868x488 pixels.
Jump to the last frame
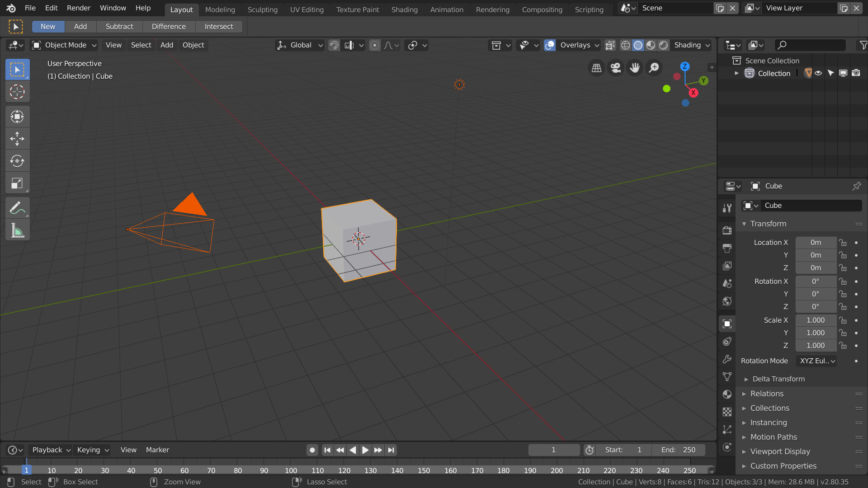[391, 450]
